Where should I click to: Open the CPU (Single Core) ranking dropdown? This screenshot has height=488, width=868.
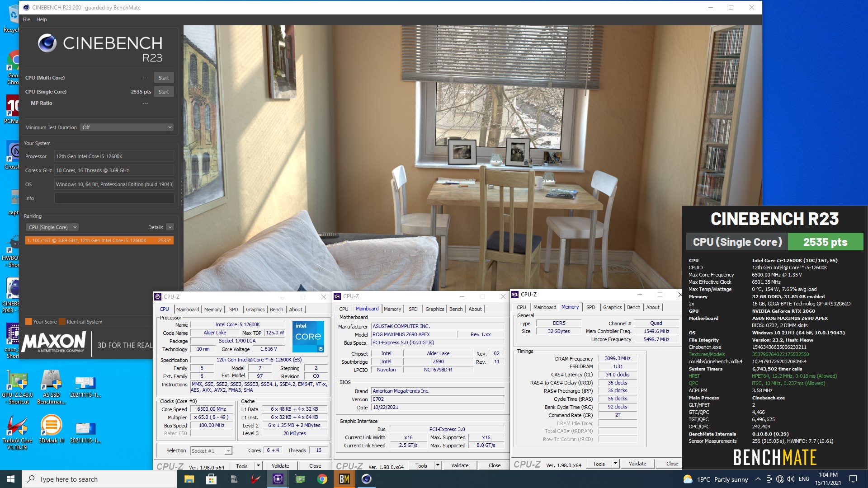pyautogui.click(x=52, y=227)
